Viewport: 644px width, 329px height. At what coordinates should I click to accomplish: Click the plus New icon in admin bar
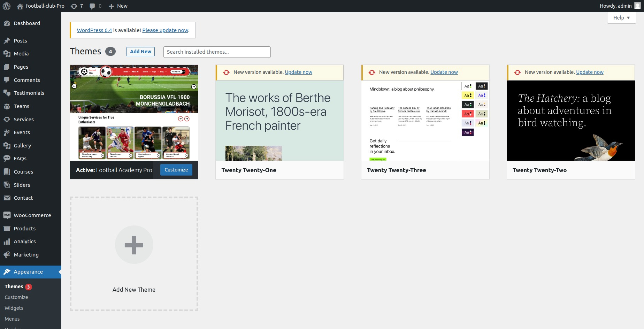[111, 6]
